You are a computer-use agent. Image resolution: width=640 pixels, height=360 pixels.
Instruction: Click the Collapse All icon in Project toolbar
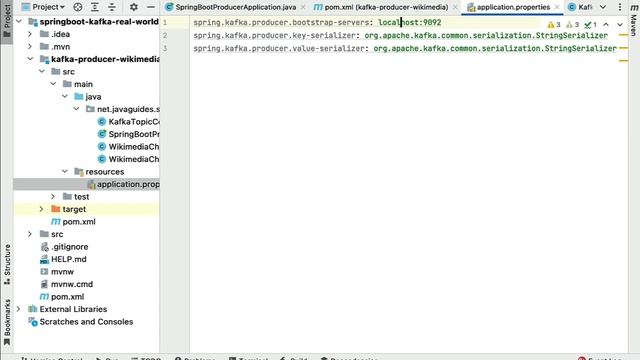[112, 7]
